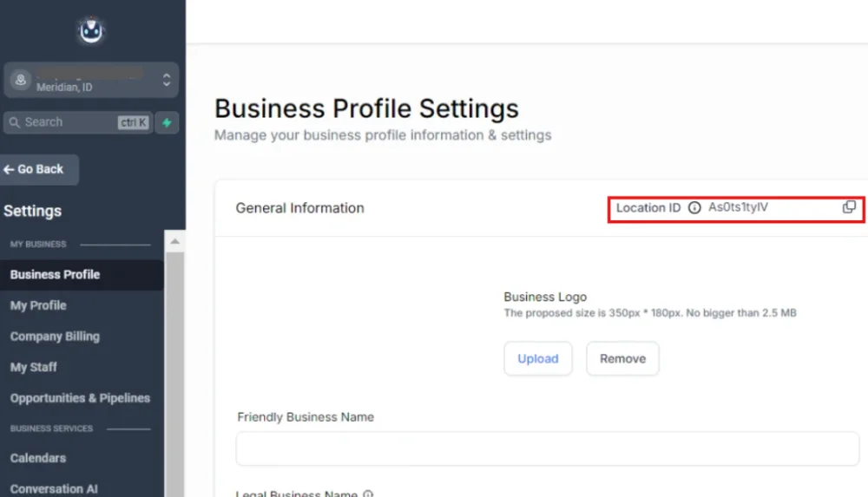The height and width of the screenshot is (497, 868).
Task: Navigate to Calendars settings
Action: pos(38,458)
